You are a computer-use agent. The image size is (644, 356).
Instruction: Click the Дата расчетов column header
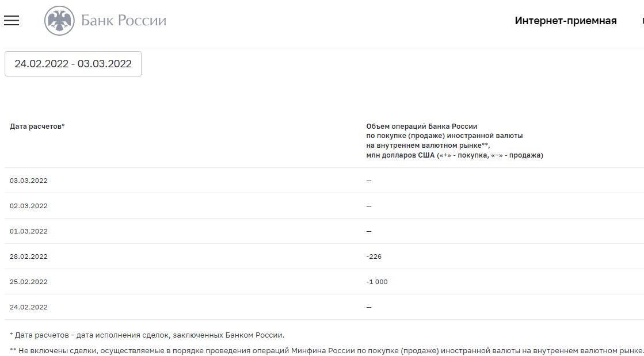point(37,127)
